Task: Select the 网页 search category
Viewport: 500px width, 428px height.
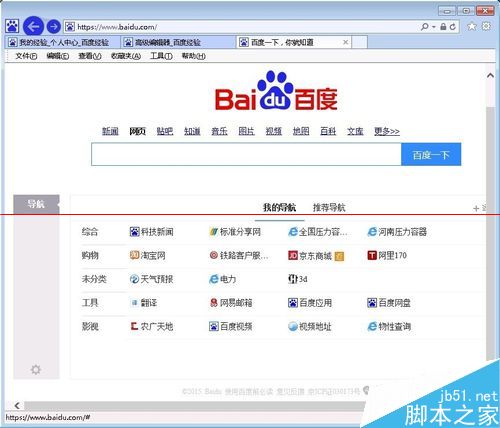Action: tap(137, 131)
